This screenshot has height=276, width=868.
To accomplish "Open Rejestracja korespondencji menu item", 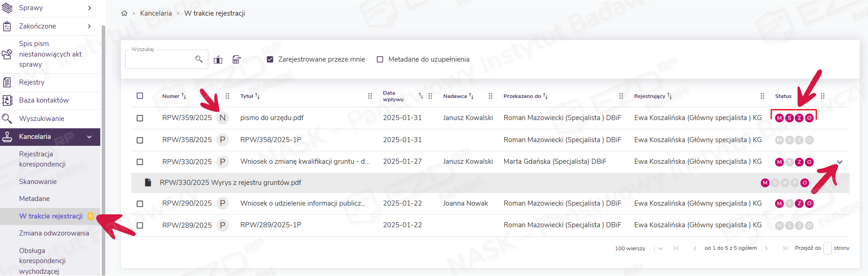I will [x=42, y=159].
